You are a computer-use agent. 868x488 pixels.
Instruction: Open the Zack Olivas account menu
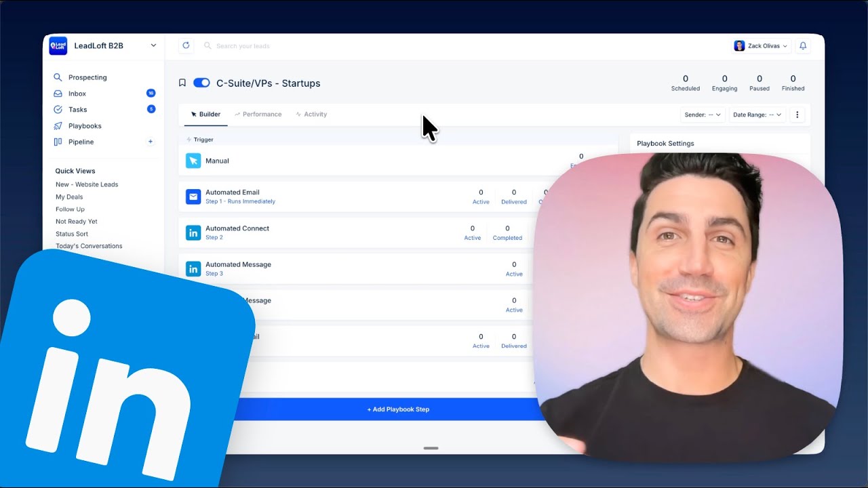click(761, 45)
